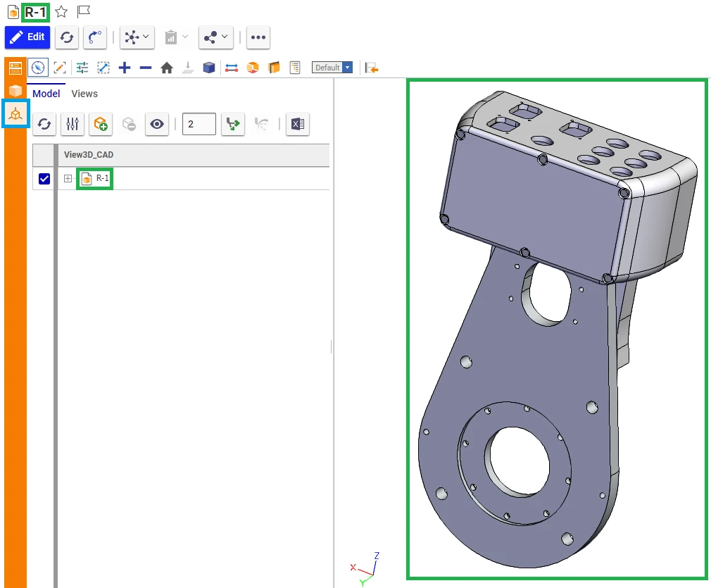711x588 pixels.
Task: Activate the measure distance arrows tool
Action: [232, 68]
